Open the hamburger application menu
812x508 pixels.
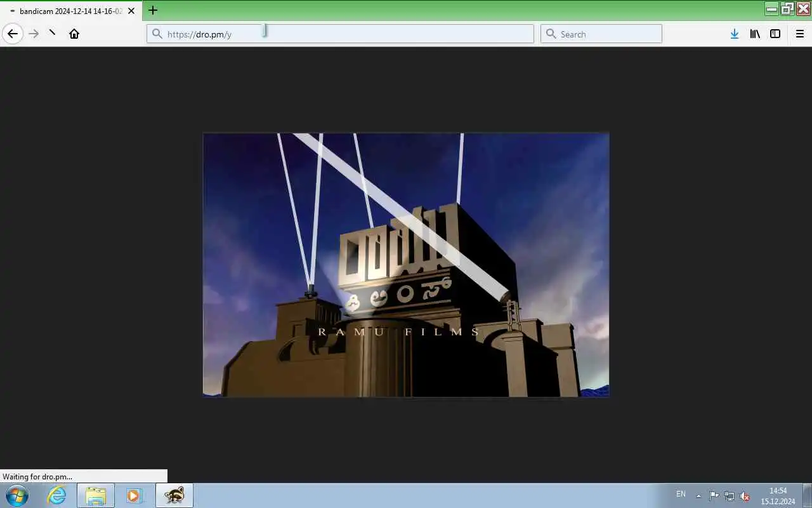pyautogui.click(x=800, y=34)
